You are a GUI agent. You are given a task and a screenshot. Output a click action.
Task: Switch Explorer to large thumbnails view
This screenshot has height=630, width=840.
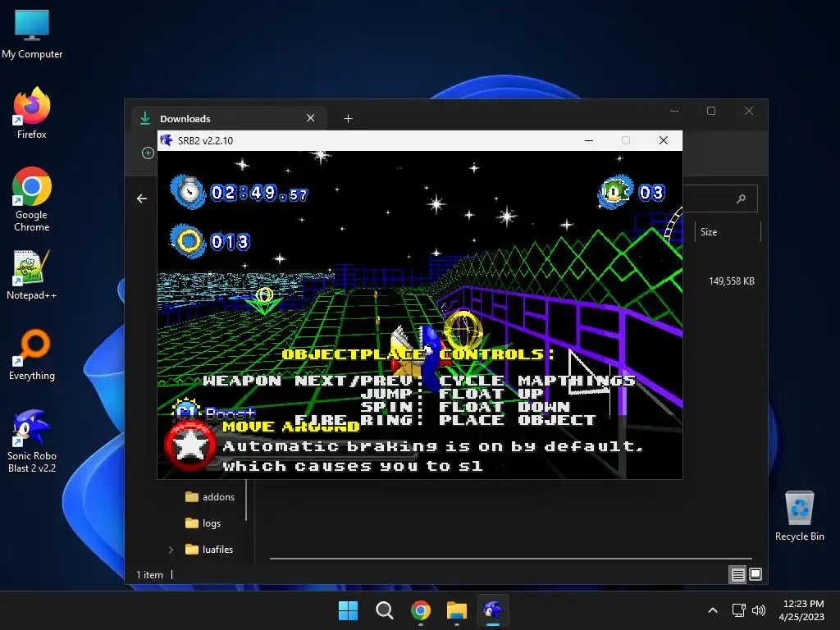[x=756, y=575]
